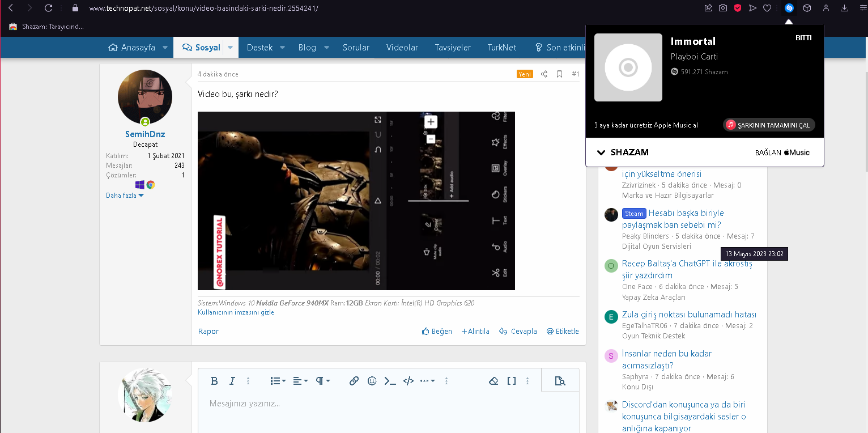Open the Destek navigation tab
The image size is (868, 433).
260,48
